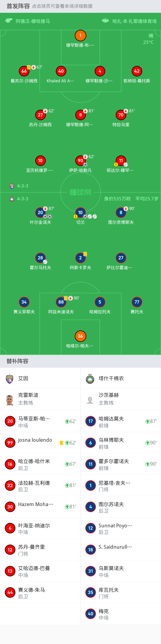Tap 赛托夫 number 77 player icon
161x644 pixels.
point(137,302)
